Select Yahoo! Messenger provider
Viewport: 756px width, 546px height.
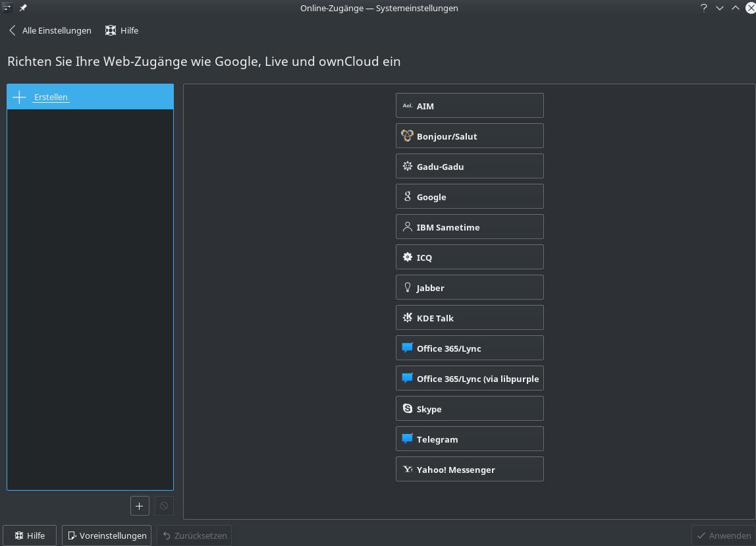click(470, 470)
